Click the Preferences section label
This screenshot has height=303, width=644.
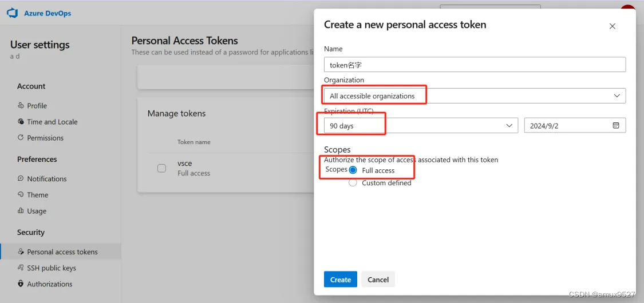pos(37,159)
